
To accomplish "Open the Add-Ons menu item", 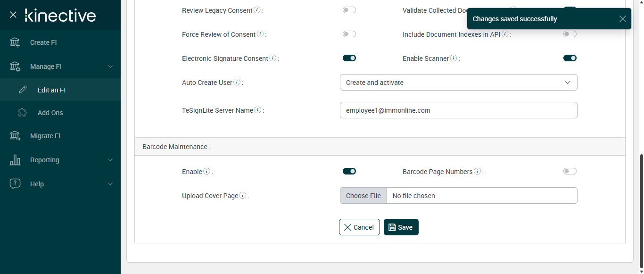I will 50,113.
